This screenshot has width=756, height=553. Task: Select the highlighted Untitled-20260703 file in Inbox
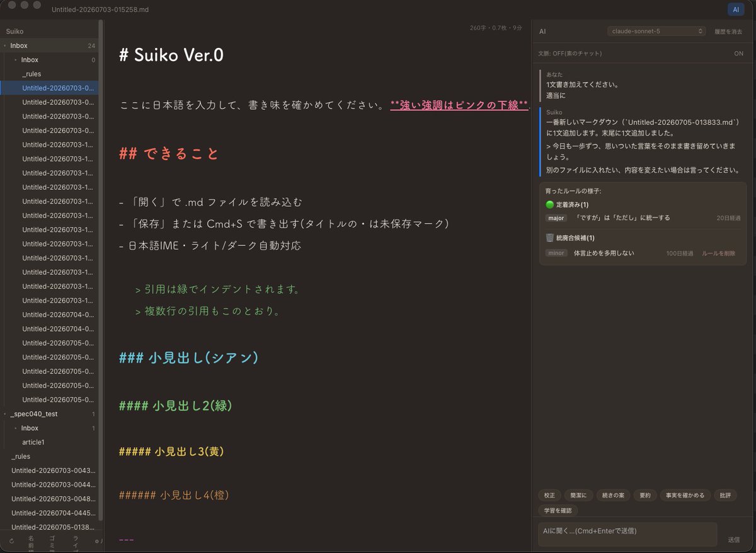coord(49,88)
